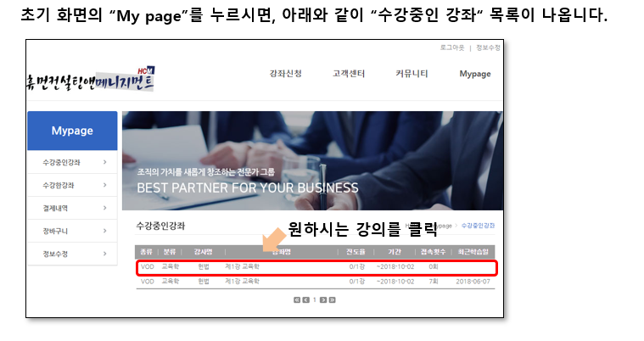Select page 1 in pagination

[314, 299]
